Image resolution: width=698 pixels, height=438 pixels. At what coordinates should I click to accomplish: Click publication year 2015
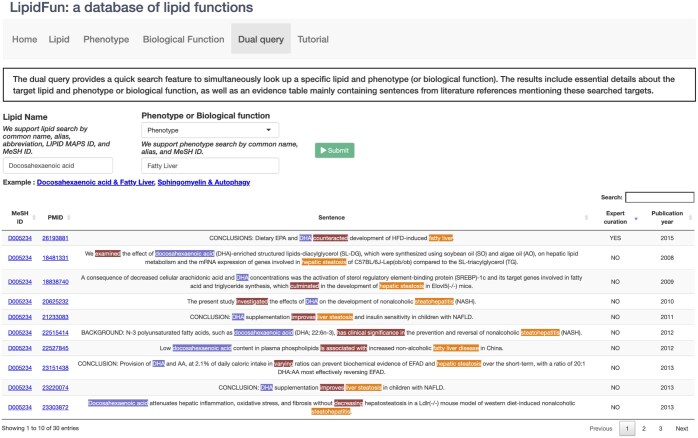pyautogui.click(x=667, y=238)
